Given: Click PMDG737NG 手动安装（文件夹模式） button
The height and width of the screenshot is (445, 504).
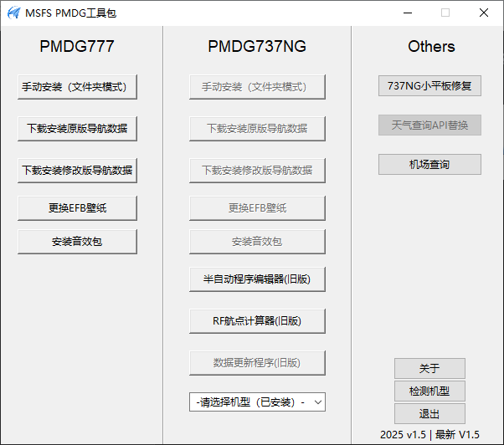Looking at the screenshot, I should click(257, 87).
